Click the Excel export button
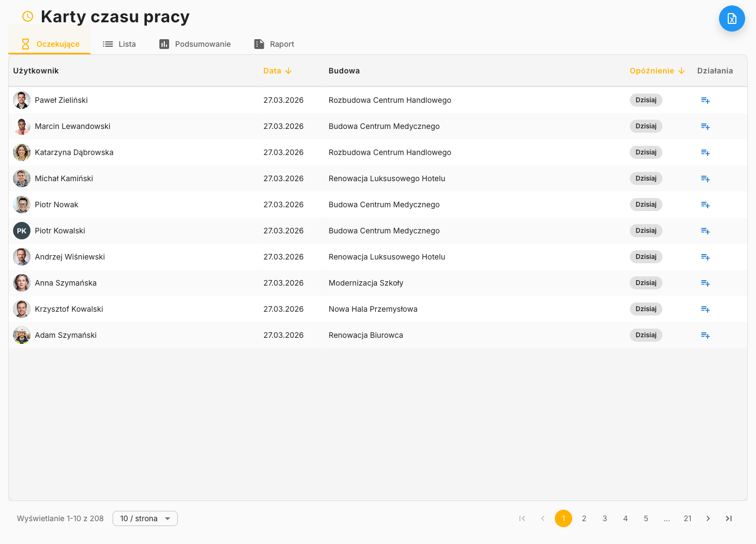Image resolution: width=756 pixels, height=544 pixels. [732, 18]
